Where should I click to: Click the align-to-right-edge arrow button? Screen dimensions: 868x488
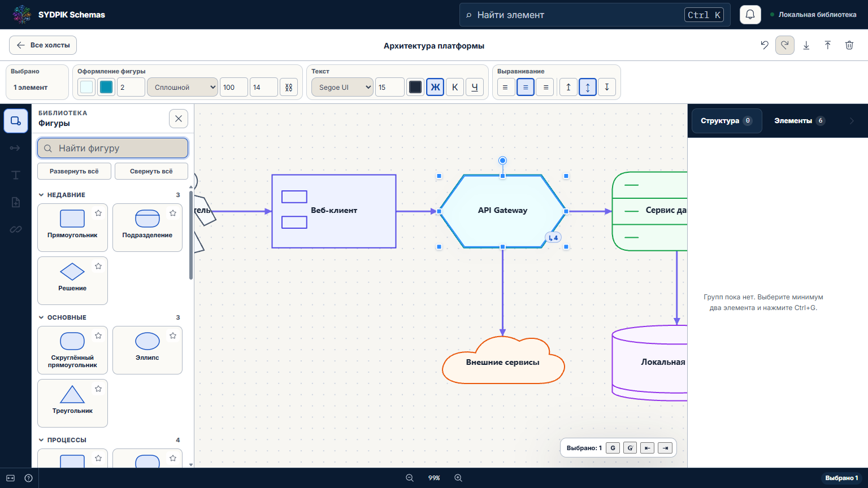tap(666, 448)
